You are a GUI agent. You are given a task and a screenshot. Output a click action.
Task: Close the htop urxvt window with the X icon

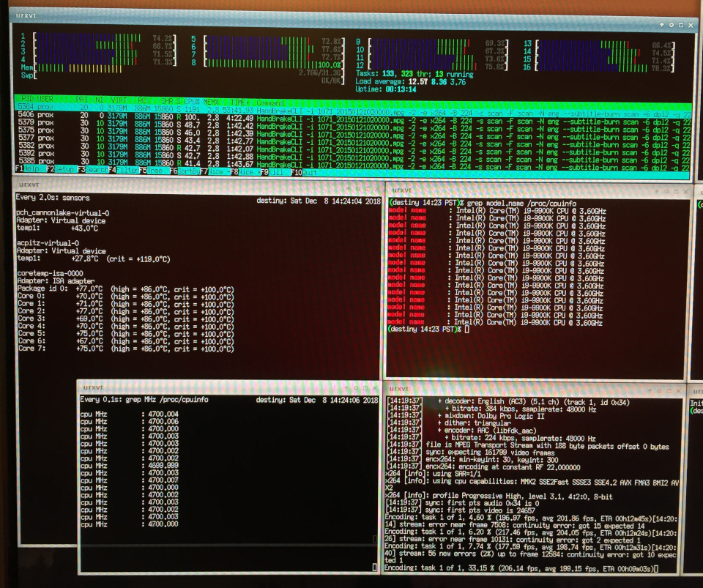pyautogui.click(x=691, y=26)
